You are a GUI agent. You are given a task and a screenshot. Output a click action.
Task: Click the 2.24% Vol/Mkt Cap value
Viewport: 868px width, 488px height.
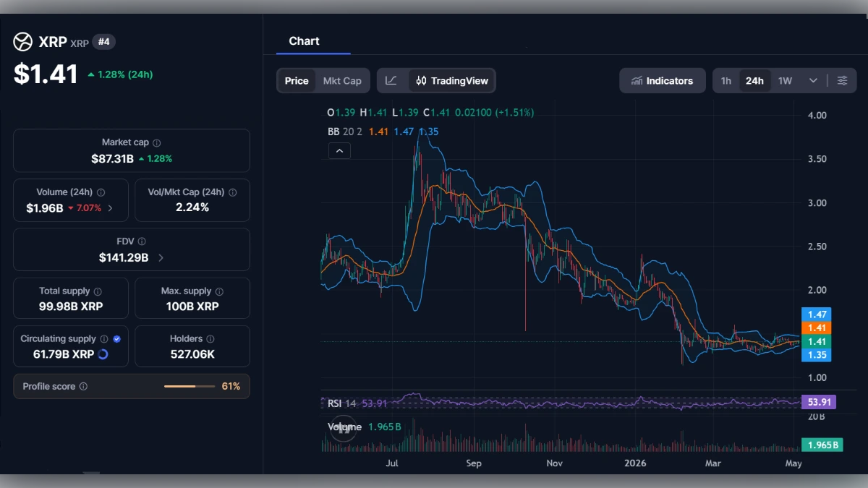tap(192, 207)
